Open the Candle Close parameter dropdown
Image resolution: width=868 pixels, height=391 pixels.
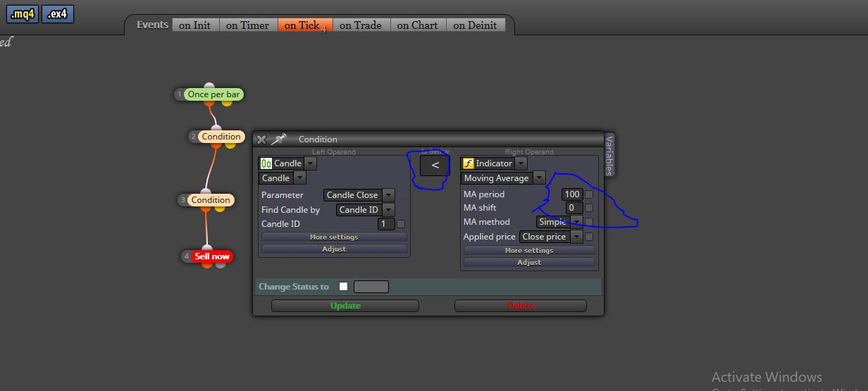coord(387,195)
